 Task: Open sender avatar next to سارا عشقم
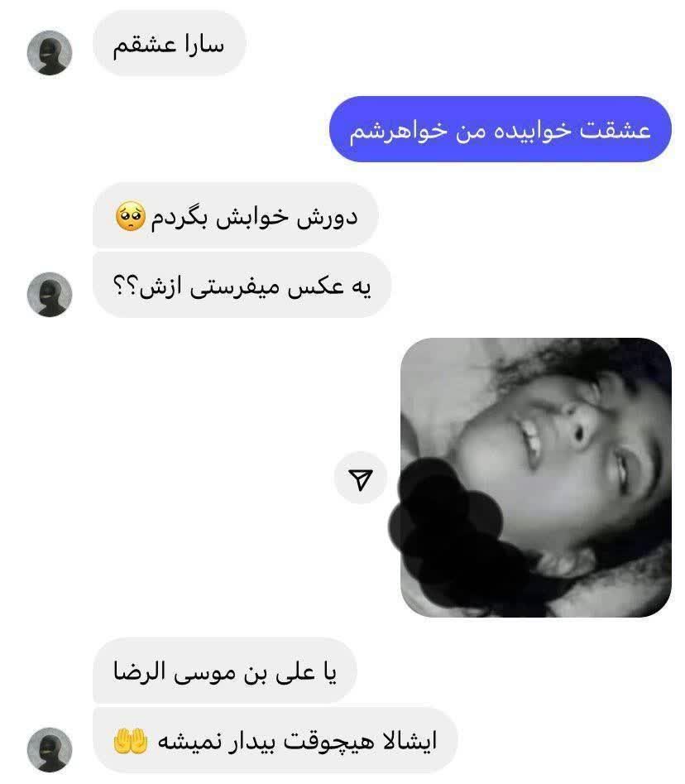pos(50,53)
